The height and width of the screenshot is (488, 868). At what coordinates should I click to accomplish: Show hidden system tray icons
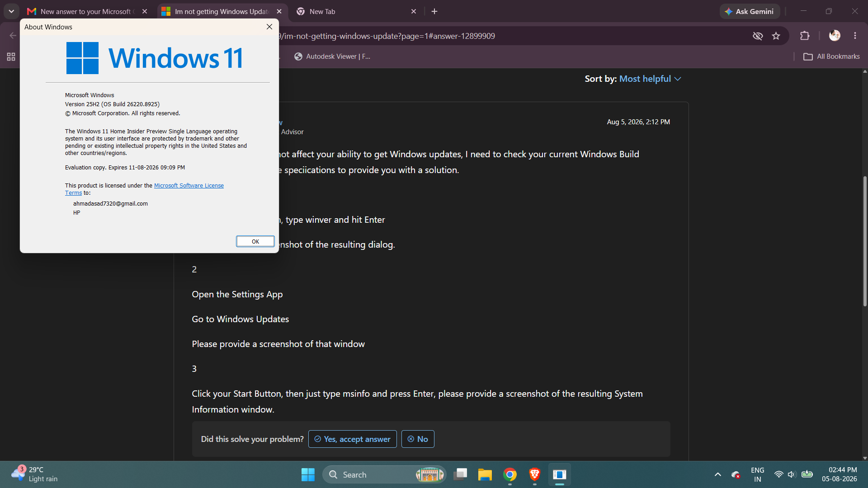pos(718,474)
